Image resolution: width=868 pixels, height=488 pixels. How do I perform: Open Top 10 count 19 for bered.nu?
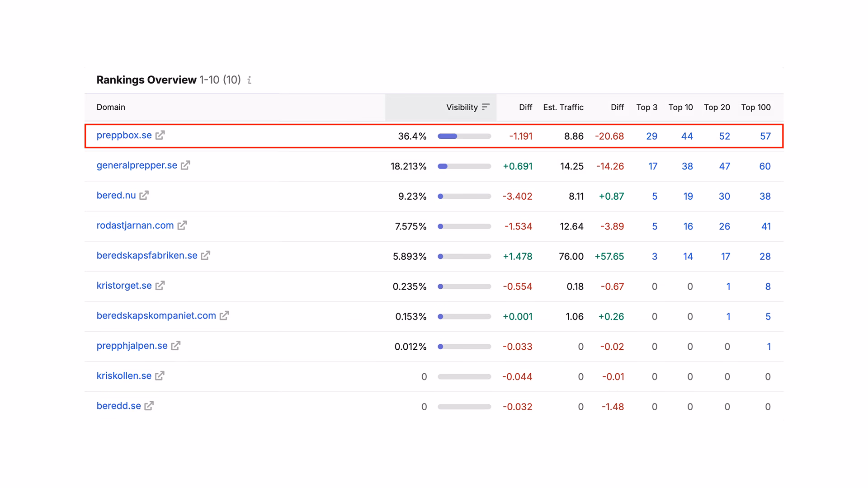pos(688,196)
